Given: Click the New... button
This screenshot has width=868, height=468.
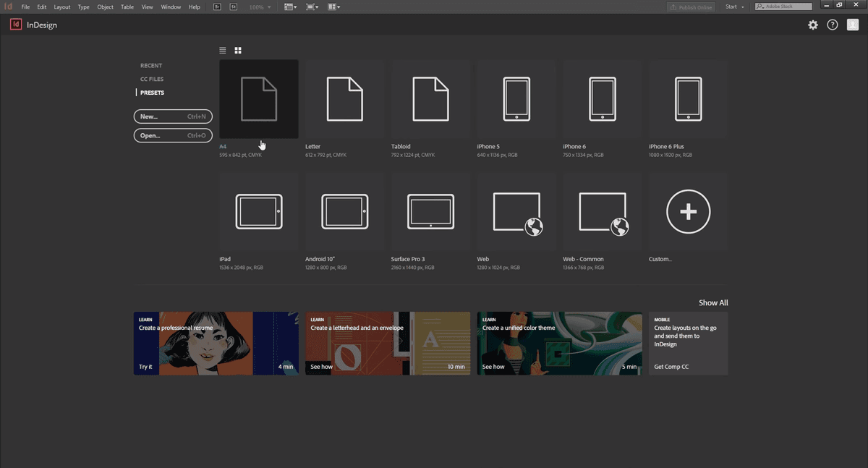Looking at the screenshot, I should pyautogui.click(x=173, y=116).
